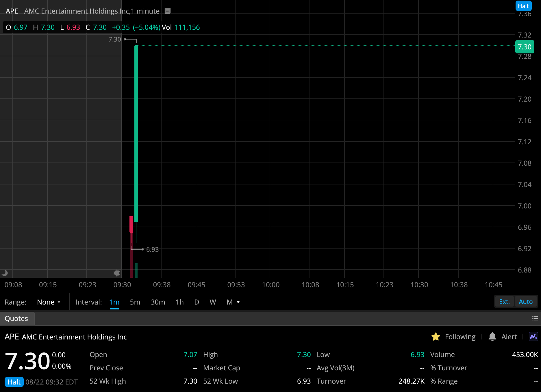Click the Alert label to create alert
The width and height of the screenshot is (541, 392).
pyautogui.click(x=509, y=337)
